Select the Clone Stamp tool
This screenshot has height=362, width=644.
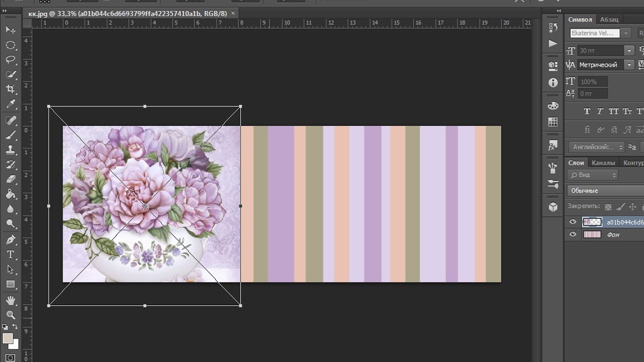(x=10, y=150)
